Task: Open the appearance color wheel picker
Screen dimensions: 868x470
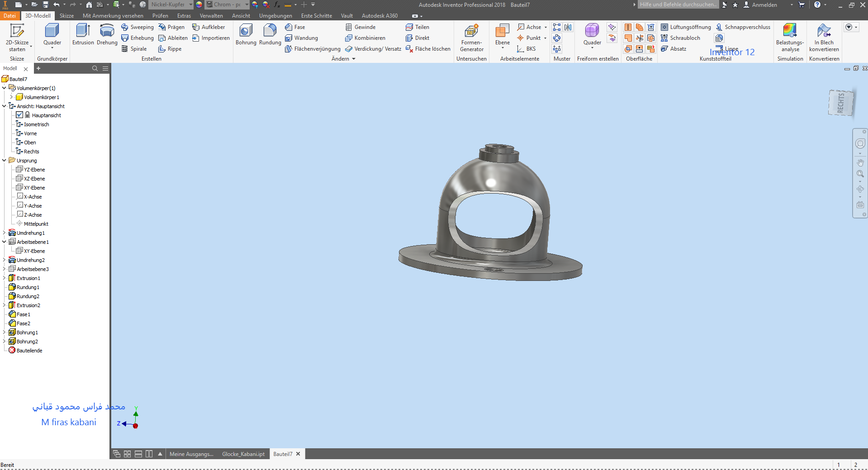Action: [199, 5]
